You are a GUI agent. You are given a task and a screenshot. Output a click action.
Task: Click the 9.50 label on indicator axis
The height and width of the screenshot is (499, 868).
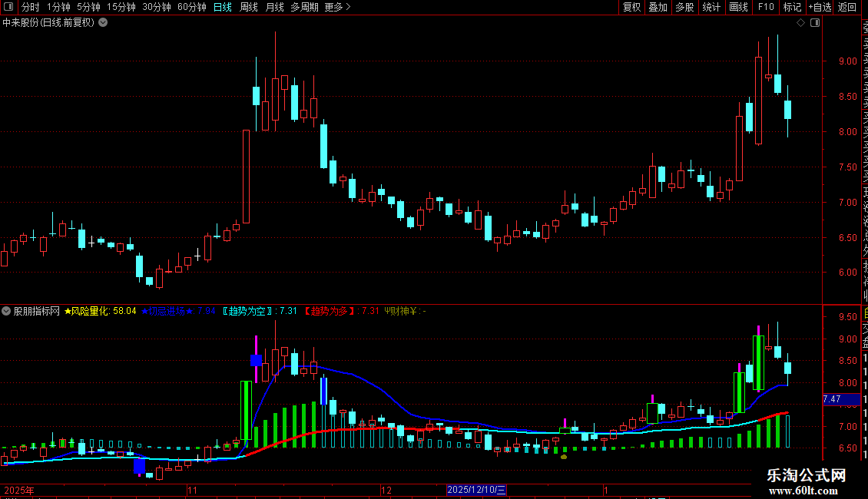click(848, 317)
